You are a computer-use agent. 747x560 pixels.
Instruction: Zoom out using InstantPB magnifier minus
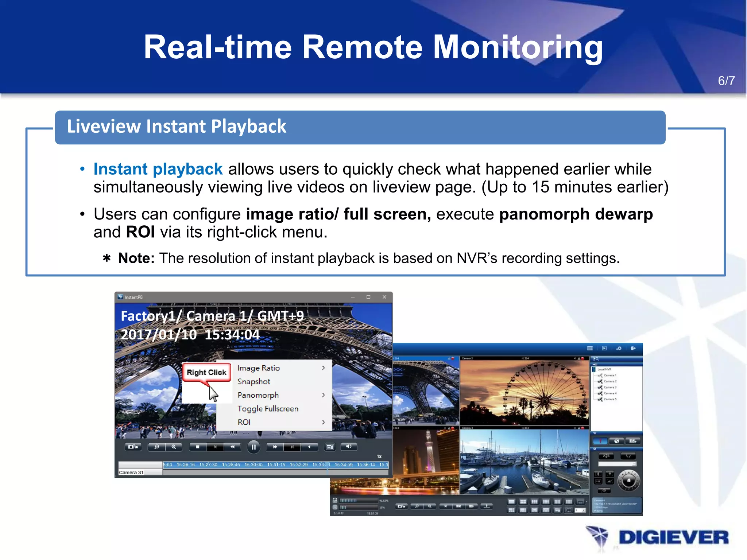156,447
